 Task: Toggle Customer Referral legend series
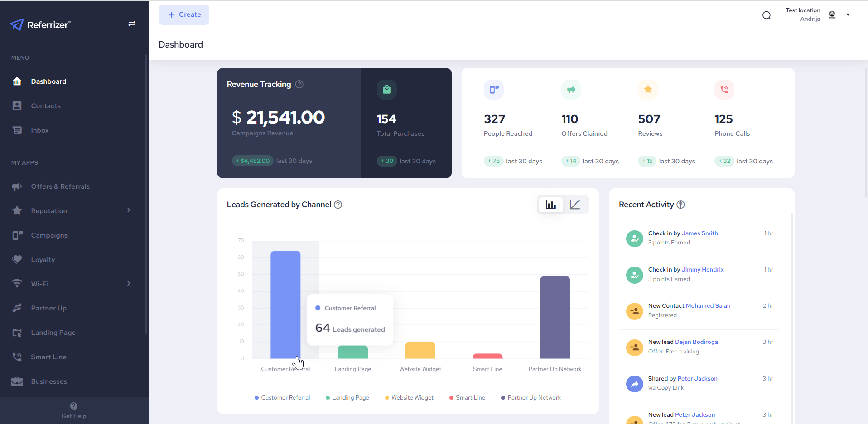tap(282, 398)
